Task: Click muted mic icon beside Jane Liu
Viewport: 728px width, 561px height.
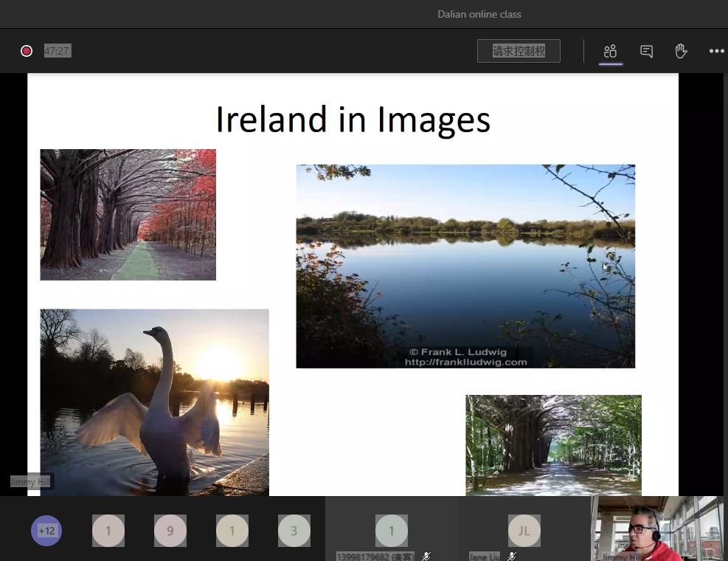Action: tap(511, 556)
